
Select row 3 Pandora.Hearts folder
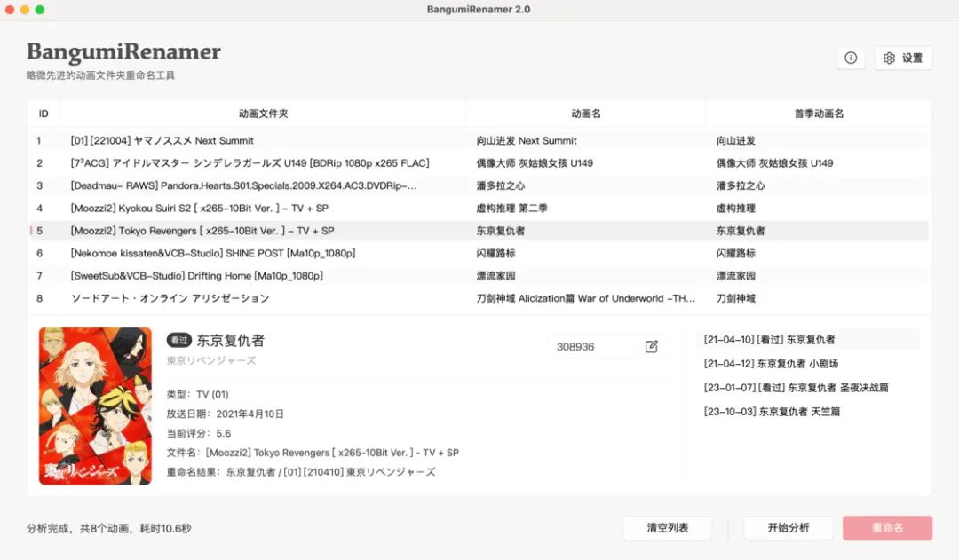tap(479, 185)
